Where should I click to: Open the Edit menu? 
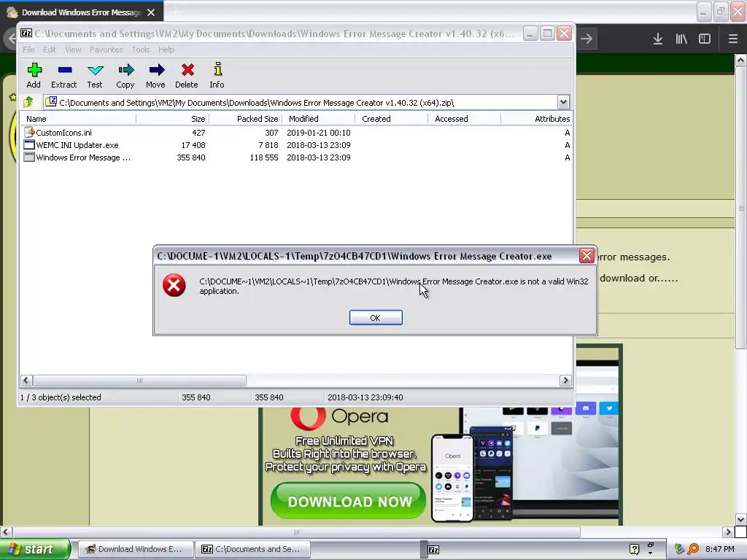click(50, 50)
